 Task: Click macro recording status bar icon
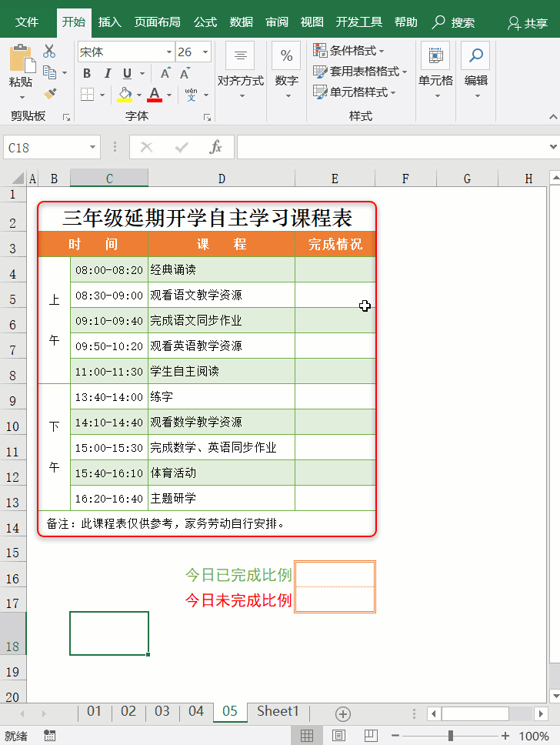pyautogui.click(x=49, y=736)
